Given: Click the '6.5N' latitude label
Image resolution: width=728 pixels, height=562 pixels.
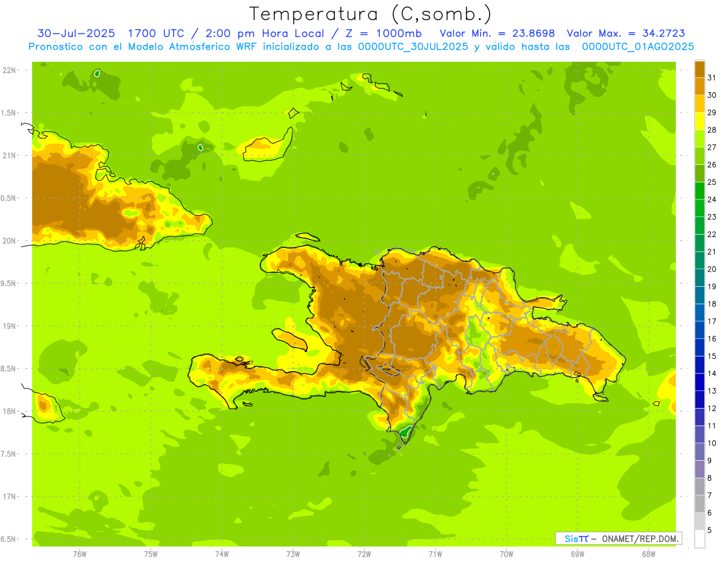Looking at the screenshot, I should 8,540.
